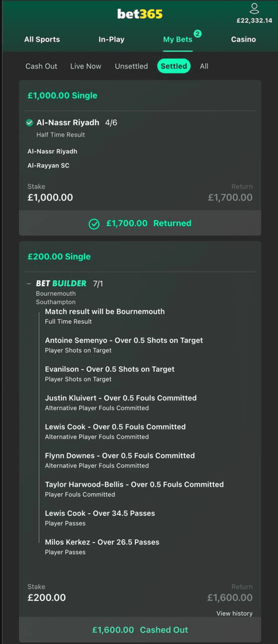Open the Casino tab
The image size is (278, 644).
click(x=243, y=39)
